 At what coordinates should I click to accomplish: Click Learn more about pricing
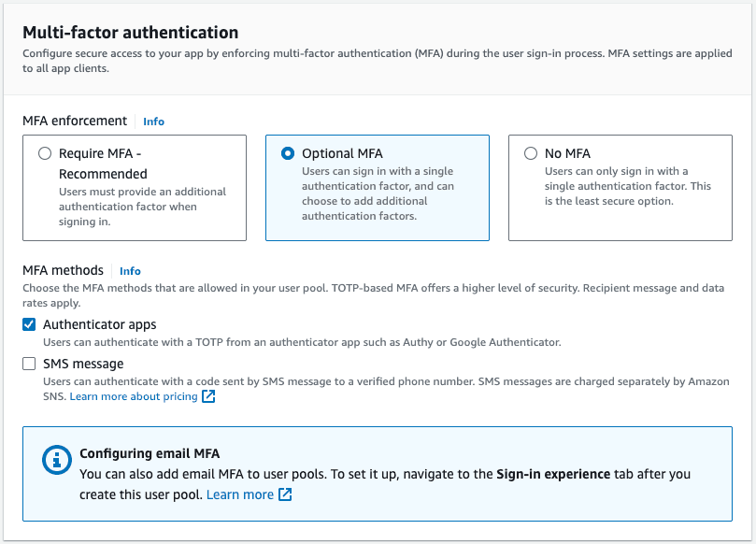pos(134,396)
